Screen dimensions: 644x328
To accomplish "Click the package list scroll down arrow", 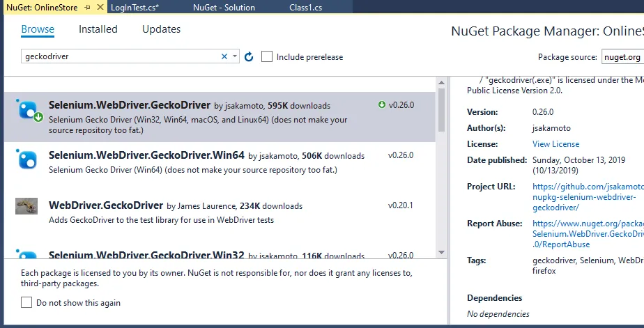I will pyautogui.click(x=441, y=252).
